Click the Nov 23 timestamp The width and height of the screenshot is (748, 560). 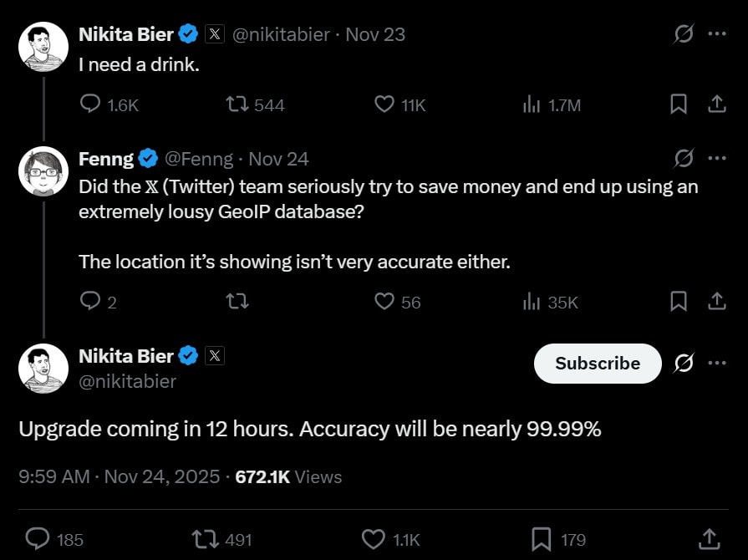pos(374,34)
